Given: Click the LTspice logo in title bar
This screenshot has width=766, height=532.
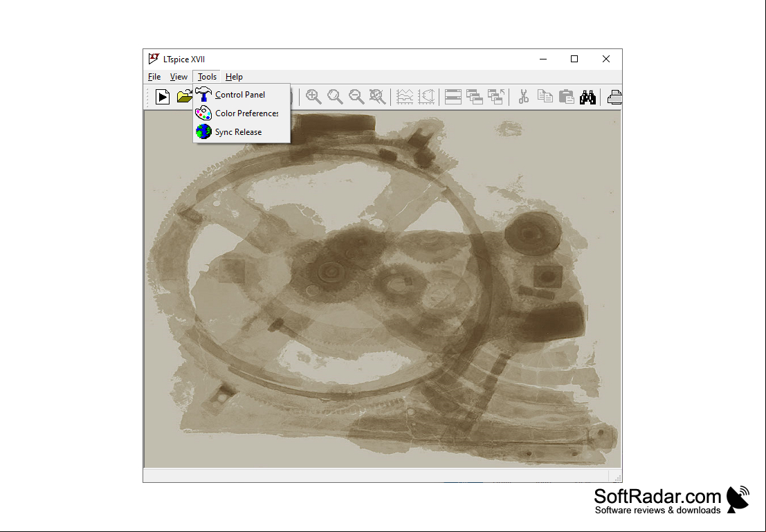Looking at the screenshot, I should tap(154, 59).
